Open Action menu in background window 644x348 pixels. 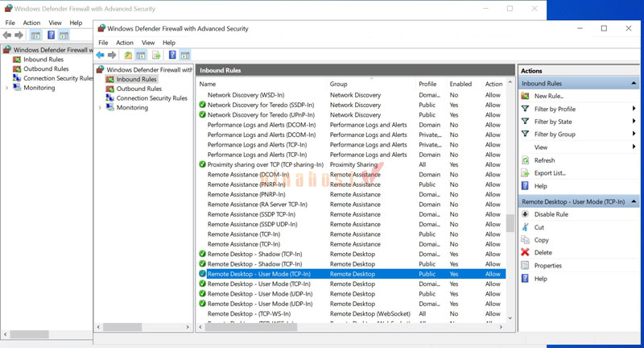31,23
